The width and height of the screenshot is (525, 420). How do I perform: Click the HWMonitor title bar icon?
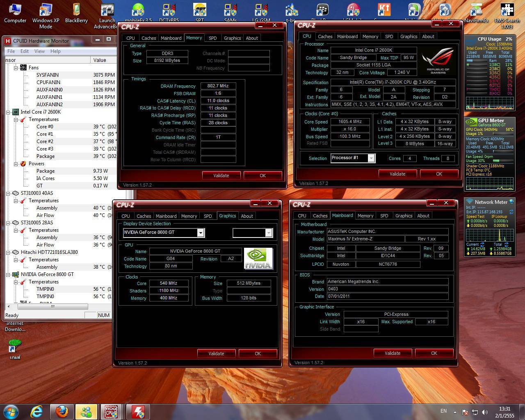pos(7,41)
